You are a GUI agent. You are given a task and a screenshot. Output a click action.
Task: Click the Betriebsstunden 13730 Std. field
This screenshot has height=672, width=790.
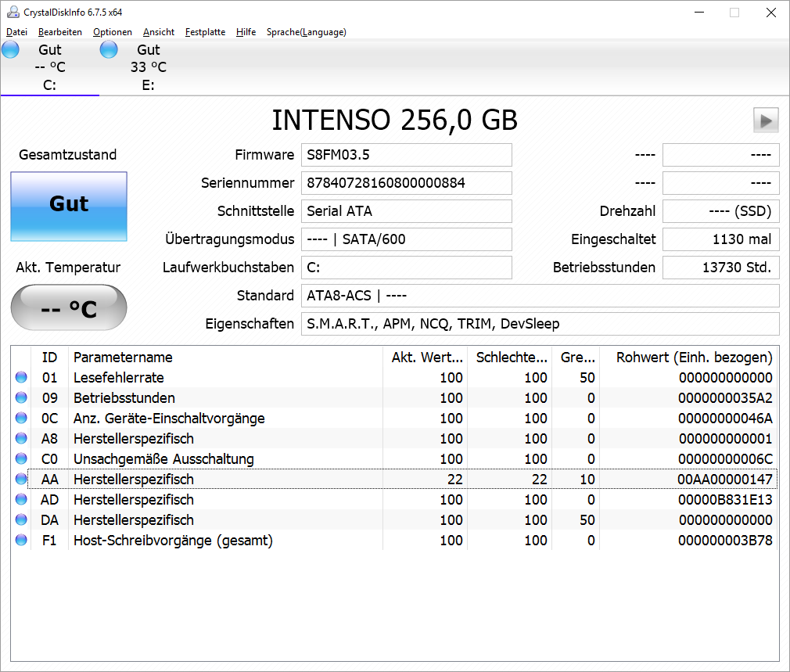point(721,268)
